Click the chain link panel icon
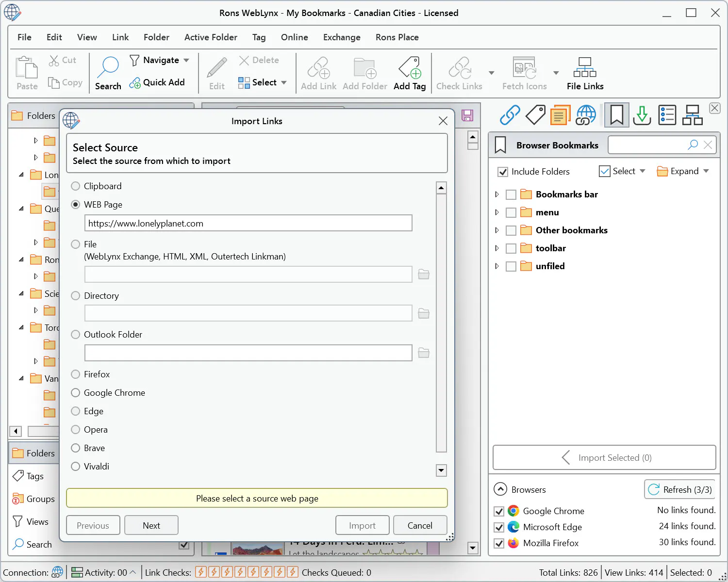This screenshot has width=728, height=582. click(x=510, y=115)
